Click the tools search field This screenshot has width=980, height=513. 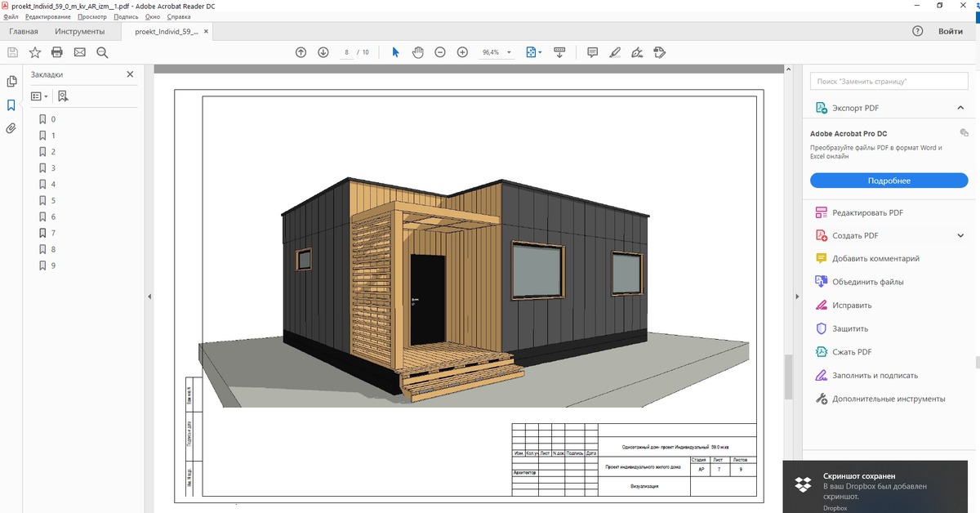(x=889, y=82)
